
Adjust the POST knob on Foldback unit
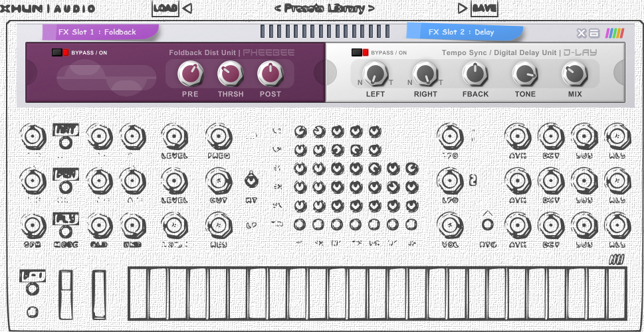pos(270,74)
